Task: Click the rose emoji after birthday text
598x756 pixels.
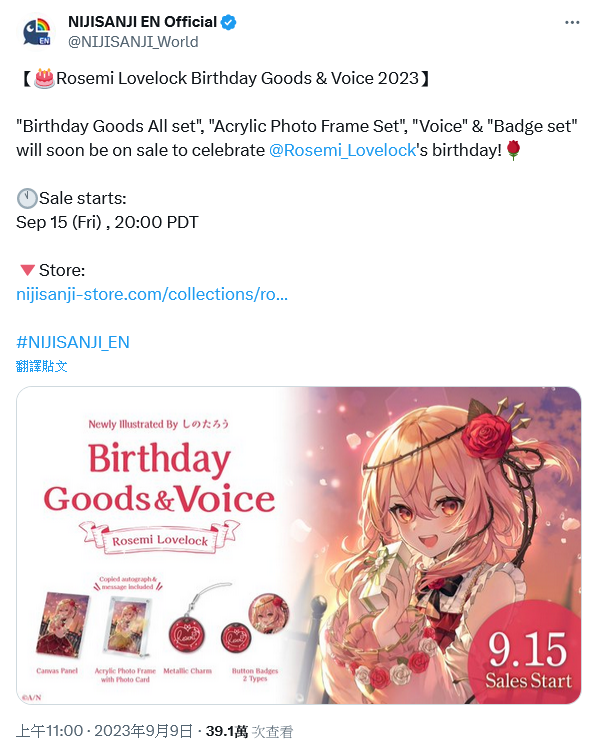Action: pos(514,150)
